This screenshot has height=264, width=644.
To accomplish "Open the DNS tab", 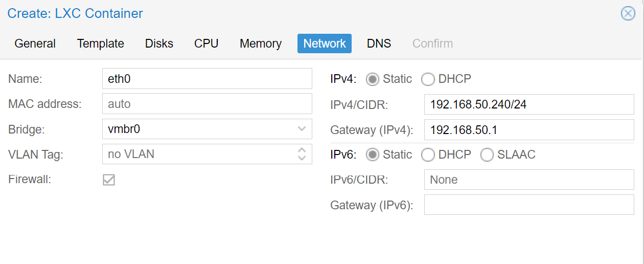I will [379, 43].
